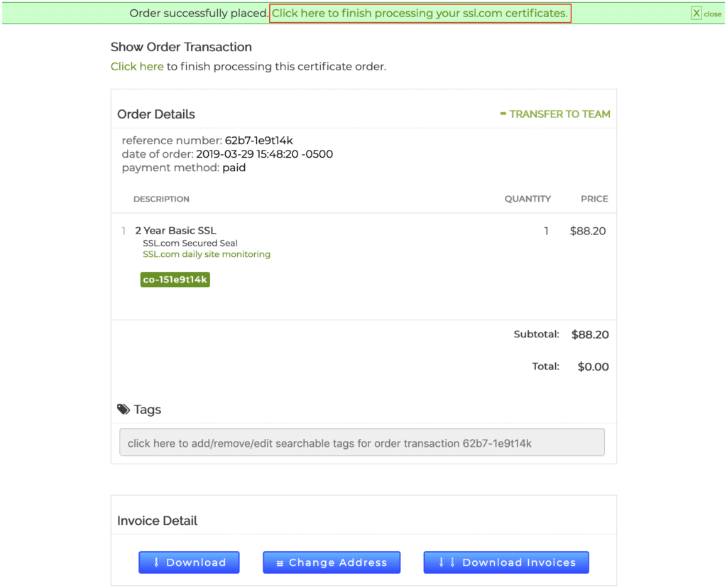Screen dimensions: 727x588
Task: Click the TRANSFER TO TEAM link
Action: pyautogui.click(x=559, y=114)
